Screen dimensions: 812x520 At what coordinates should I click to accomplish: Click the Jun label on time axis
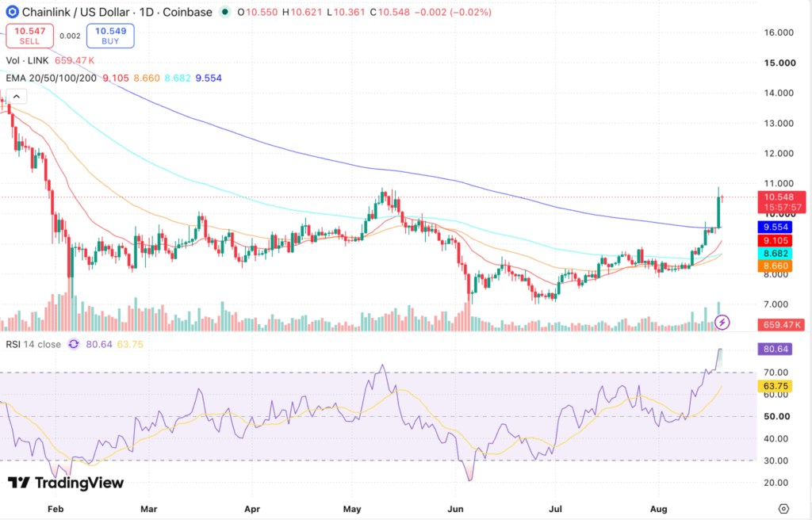pyautogui.click(x=455, y=509)
